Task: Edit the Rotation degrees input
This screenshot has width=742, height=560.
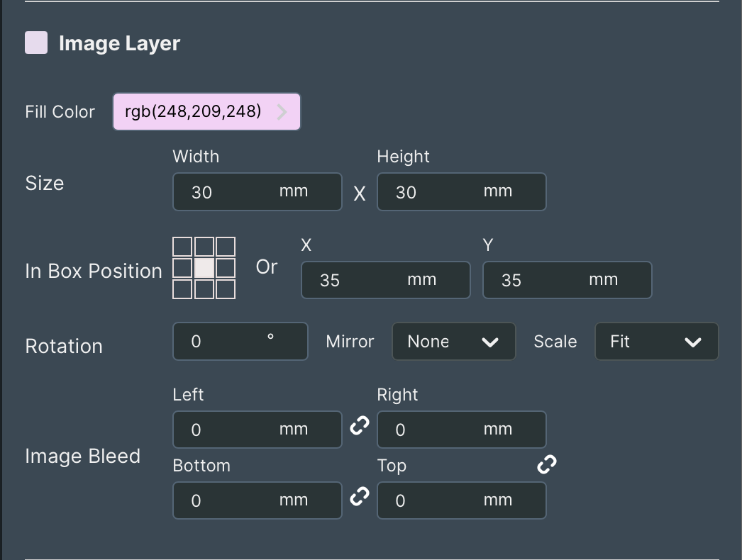Action: click(x=240, y=342)
